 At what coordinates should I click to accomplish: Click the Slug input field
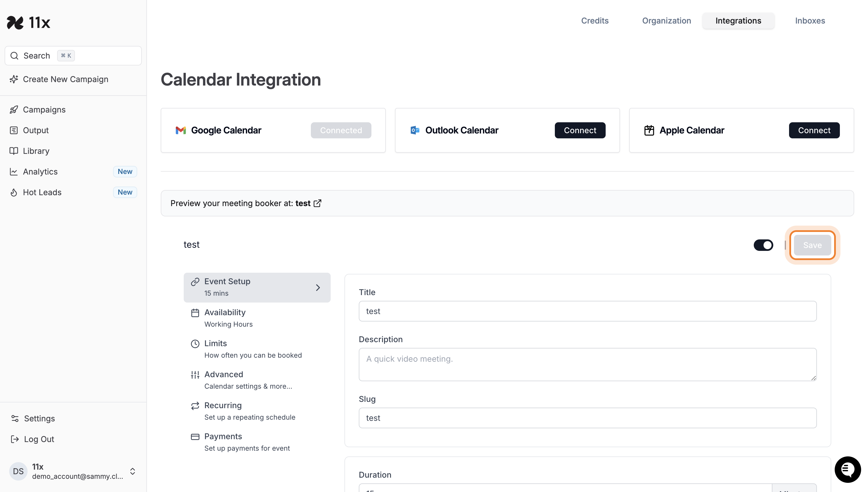[588, 418]
